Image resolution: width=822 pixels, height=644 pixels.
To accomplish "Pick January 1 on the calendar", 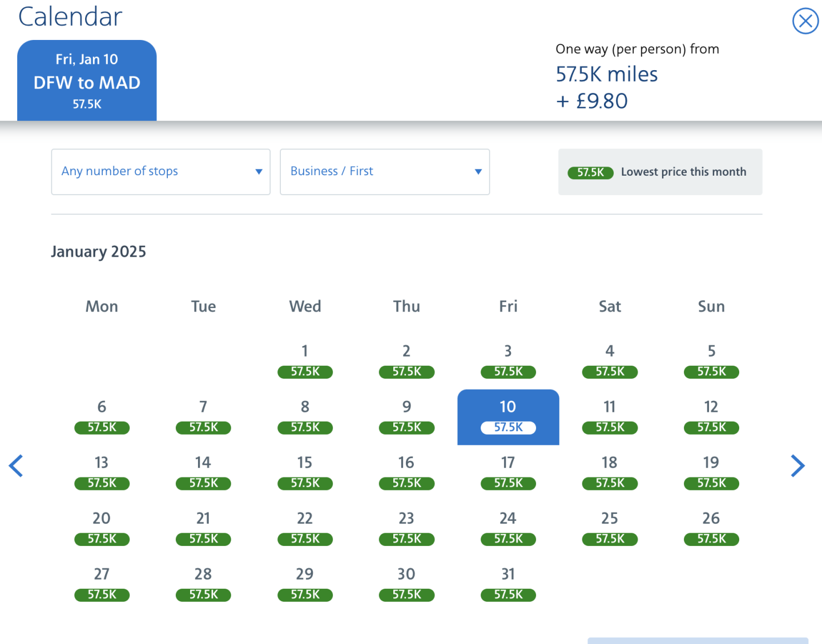I will click(x=305, y=360).
